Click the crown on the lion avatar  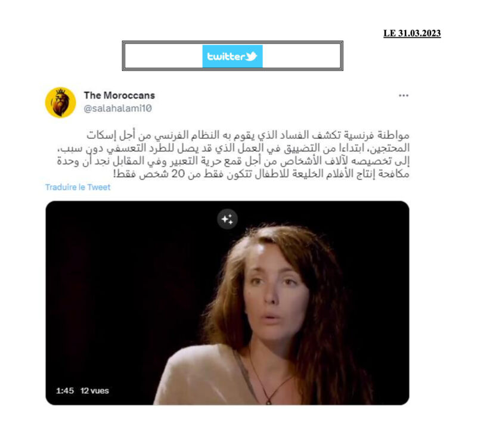coord(61,91)
